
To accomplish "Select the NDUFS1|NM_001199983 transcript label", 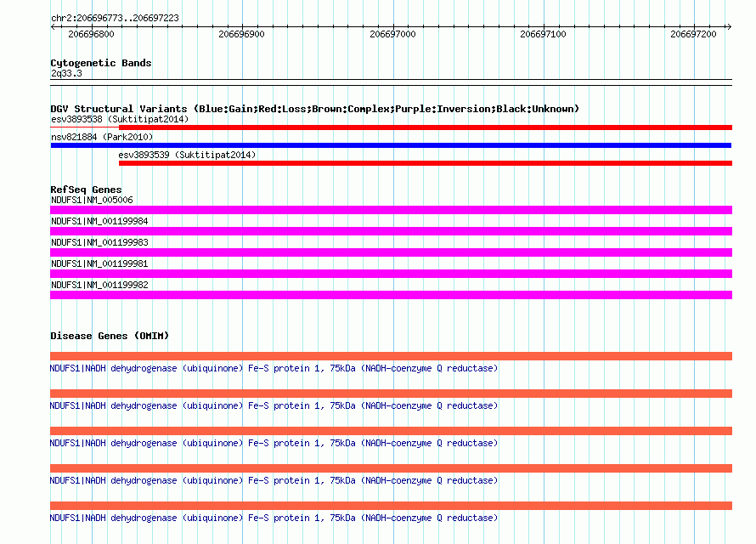I will click(99, 242).
